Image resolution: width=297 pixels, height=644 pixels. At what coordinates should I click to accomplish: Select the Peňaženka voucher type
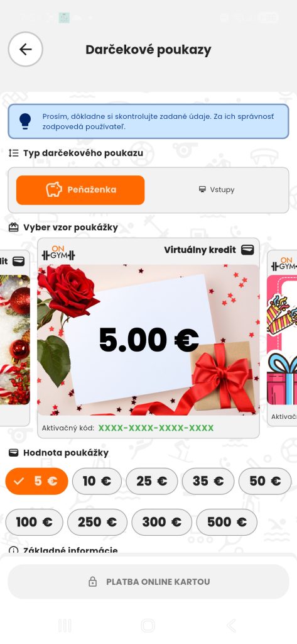point(80,190)
